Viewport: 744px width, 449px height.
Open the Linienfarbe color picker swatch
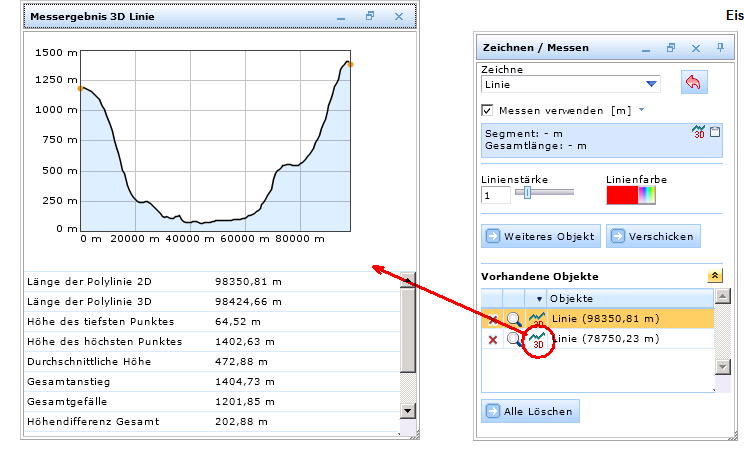click(631, 195)
